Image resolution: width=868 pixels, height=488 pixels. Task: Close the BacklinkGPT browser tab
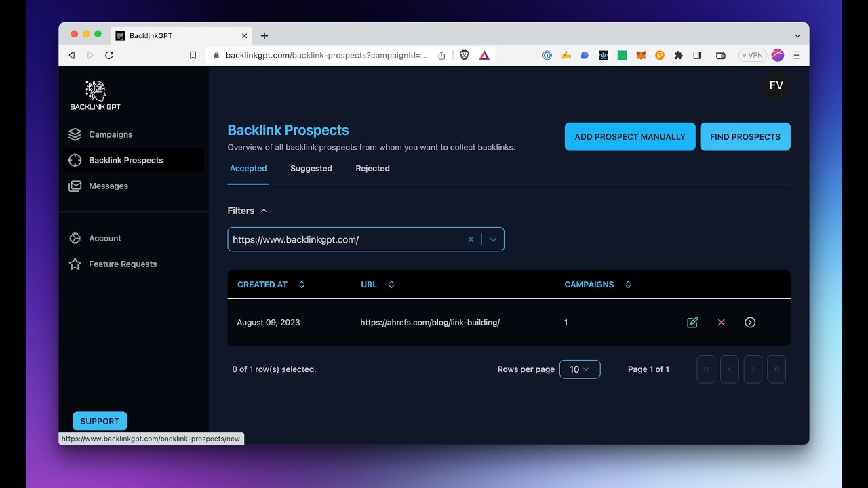[245, 36]
